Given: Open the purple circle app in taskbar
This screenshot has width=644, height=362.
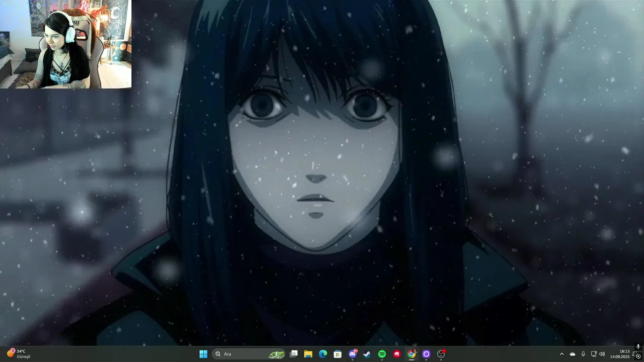Looking at the screenshot, I should [x=426, y=354].
